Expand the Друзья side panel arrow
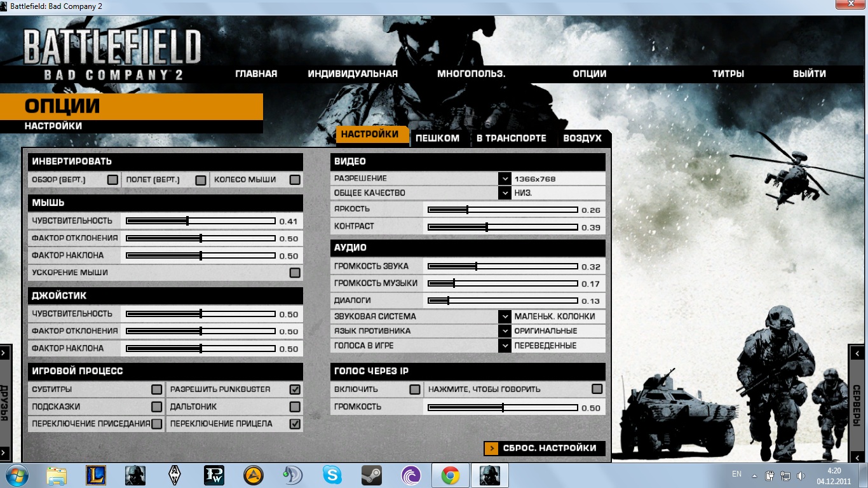 click(x=4, y=353)
